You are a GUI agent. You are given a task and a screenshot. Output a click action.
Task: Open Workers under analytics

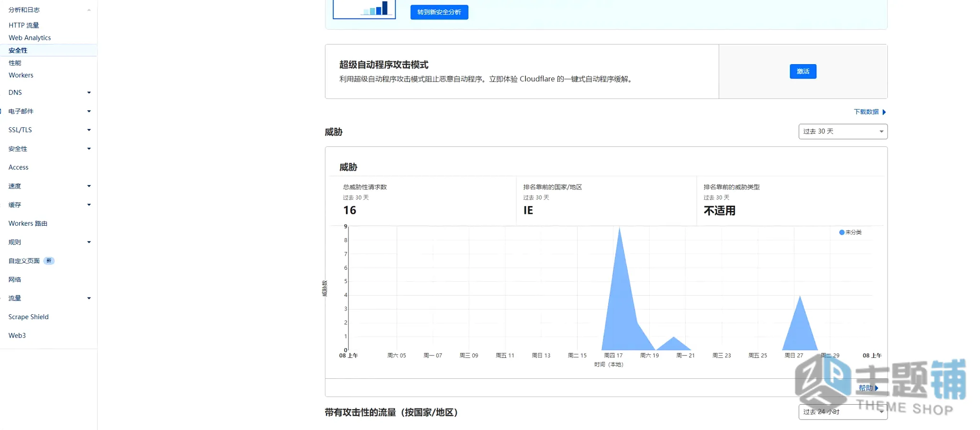[x=21, y=75]
